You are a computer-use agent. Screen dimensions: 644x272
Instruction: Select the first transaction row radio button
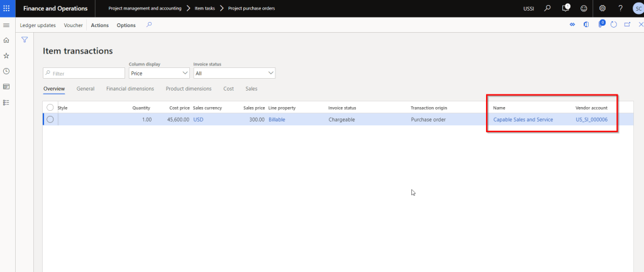(x=50, y=120)
